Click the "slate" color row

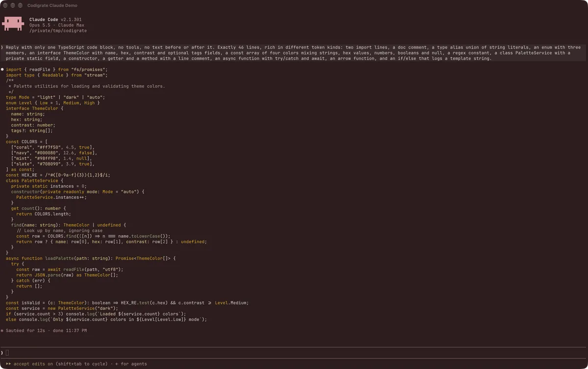pyautogui.click(x=53, y=164)
